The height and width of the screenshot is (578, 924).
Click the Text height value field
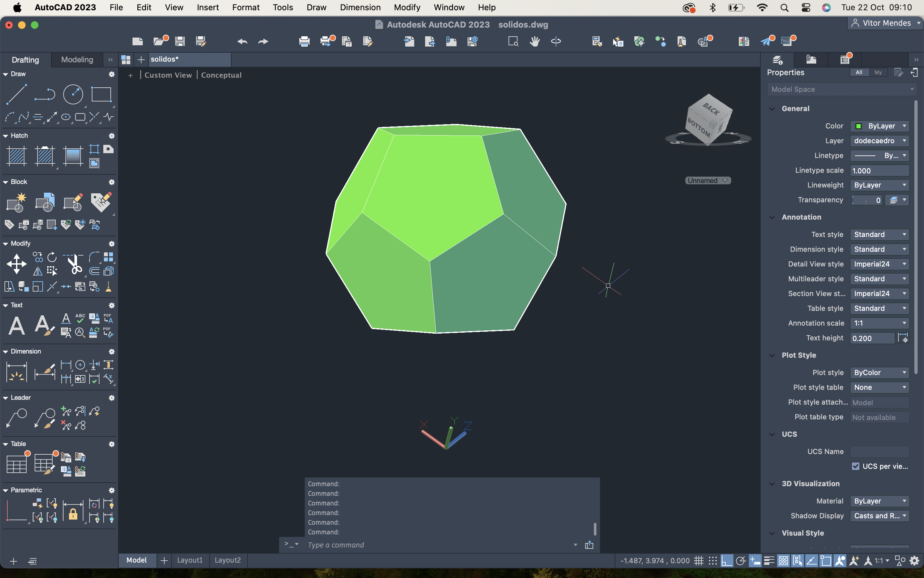872,338
